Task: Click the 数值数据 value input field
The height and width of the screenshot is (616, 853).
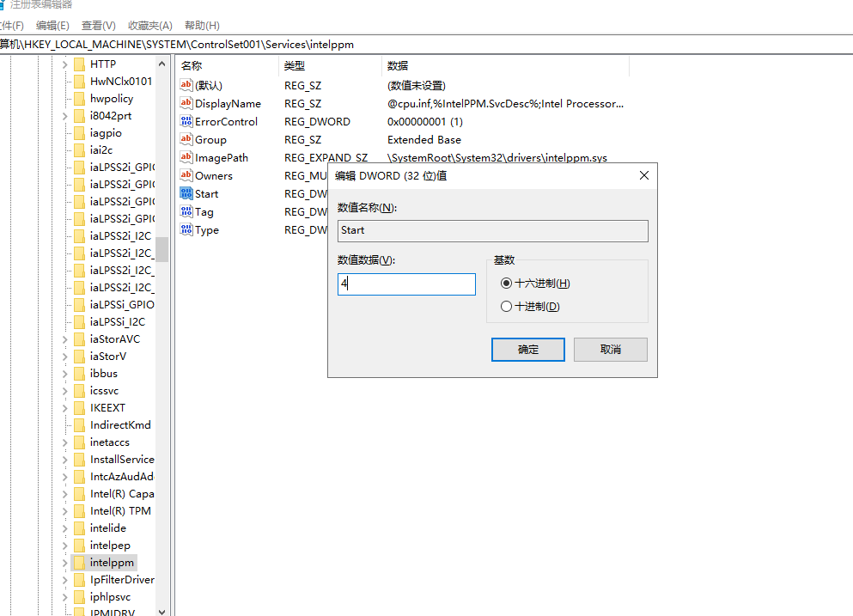Action: click(406, 284)
